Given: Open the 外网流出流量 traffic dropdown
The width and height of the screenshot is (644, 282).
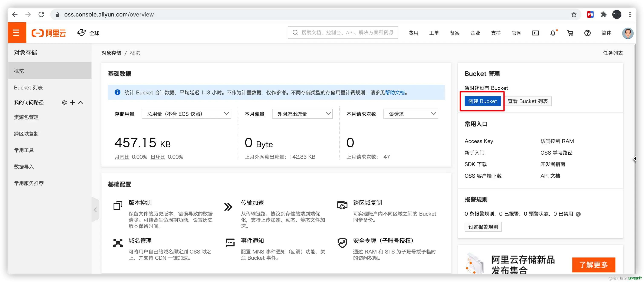Looking at the screenshot, I should tap(302, 114).
